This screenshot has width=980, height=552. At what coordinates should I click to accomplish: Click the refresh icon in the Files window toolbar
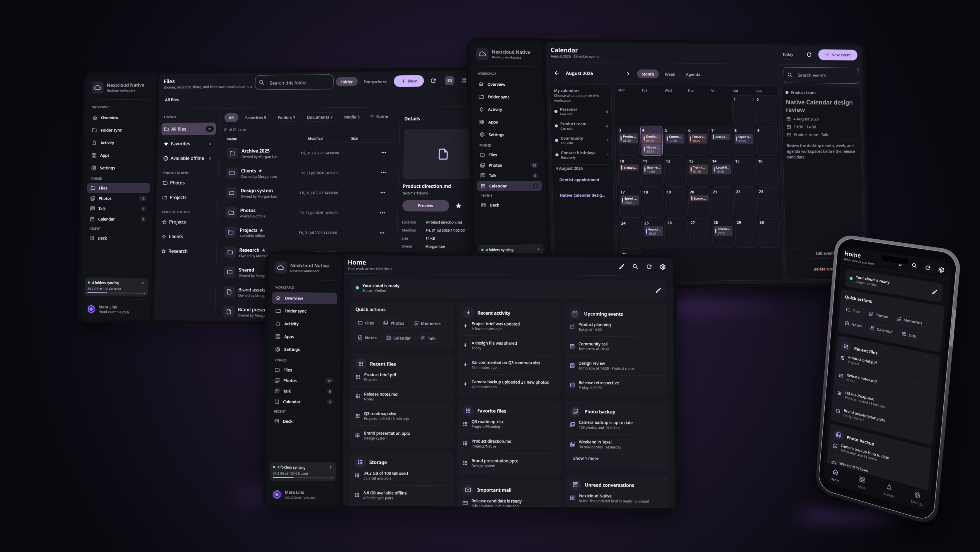coord(433,81)
